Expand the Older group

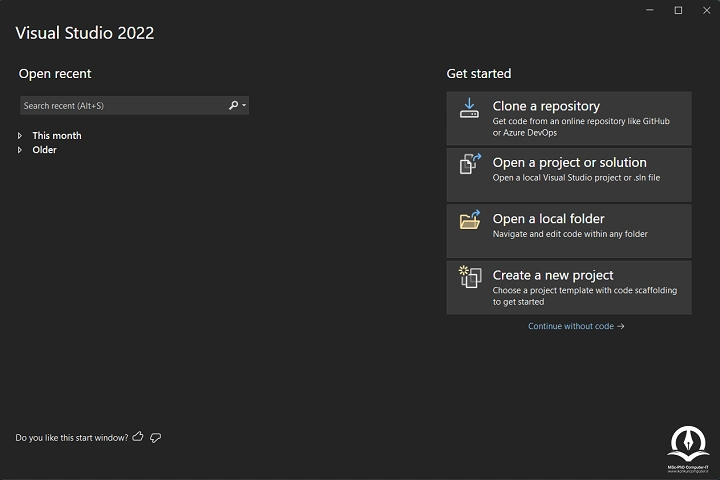[20, 150]
